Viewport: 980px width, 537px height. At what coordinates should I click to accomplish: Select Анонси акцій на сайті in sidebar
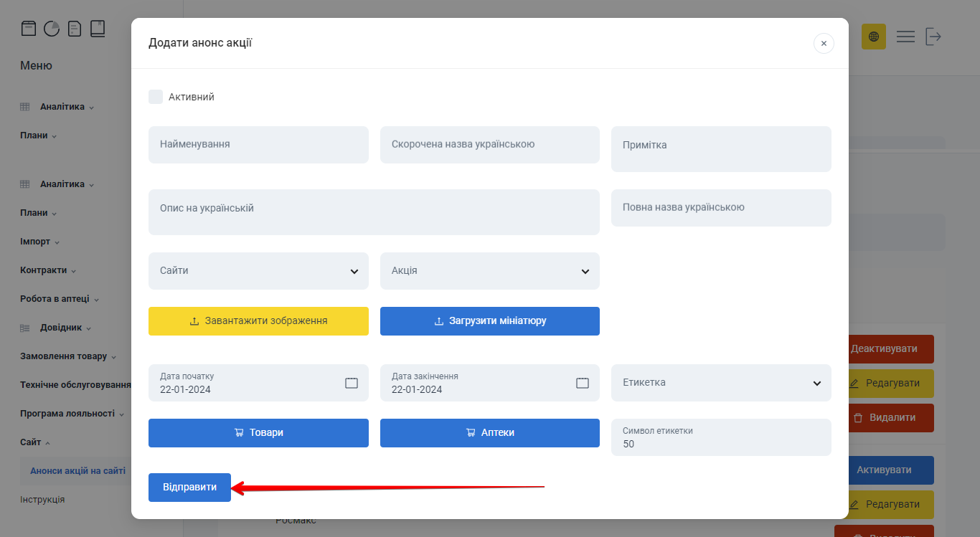(77, 470)
